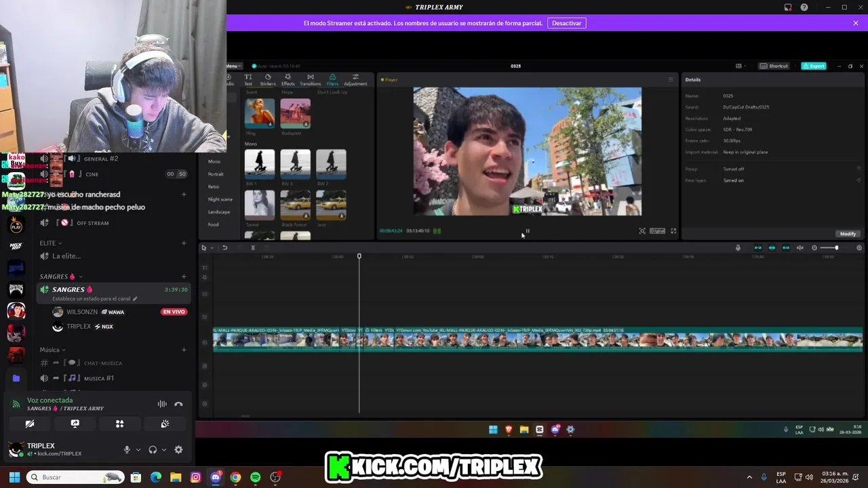Open Discord microphone input options dropdown
This screenshot has width=868, height=488.
pyautogui.click(x=138, y=449)
